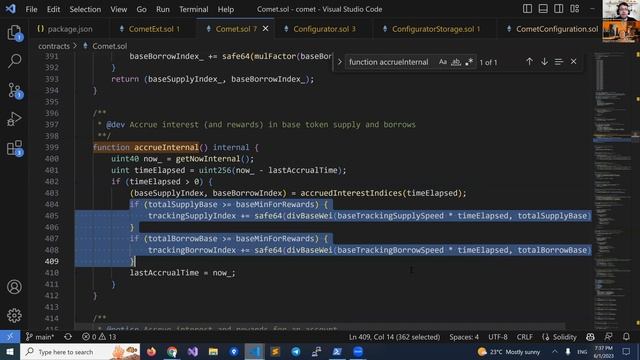Image resolution: width=640 pixels, height=360 pixels.
Task: Open Chrome from taskbar
Action: [172, 351]
